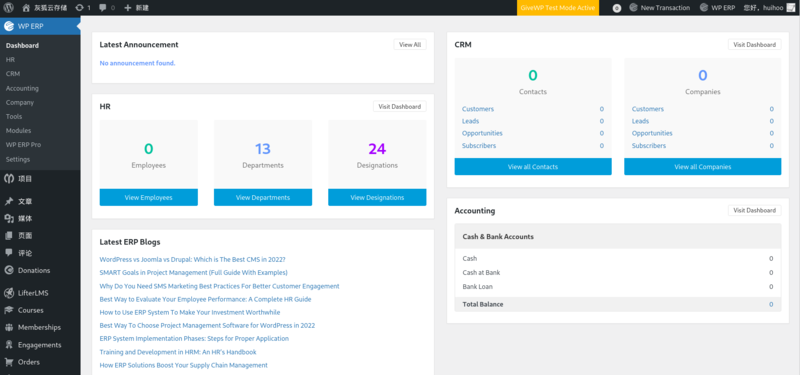Click View Designations button
Image resolution: width=800 pixels, height=375 pixels.
click(377, 197)
